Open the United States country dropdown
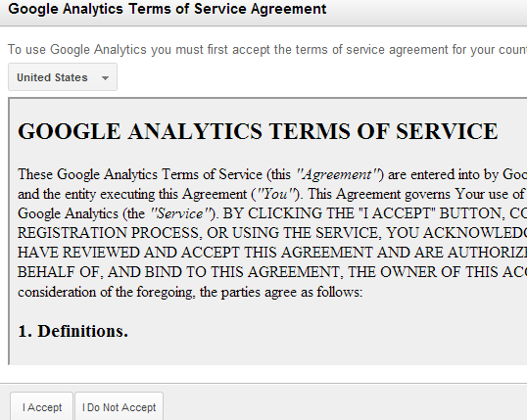Screen dimensions: 527x420 (x=63, y=77)
